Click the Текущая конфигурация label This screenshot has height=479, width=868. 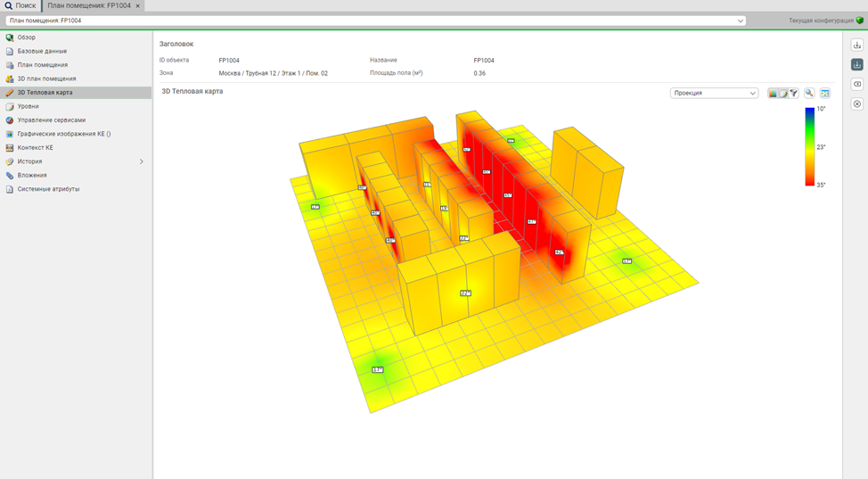(x=821, y=21)
